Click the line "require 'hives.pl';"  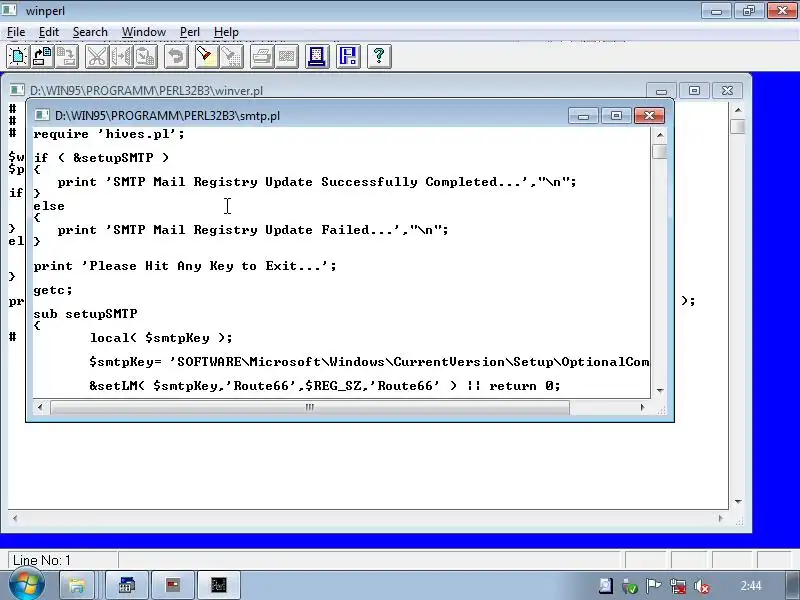[109, 134]
